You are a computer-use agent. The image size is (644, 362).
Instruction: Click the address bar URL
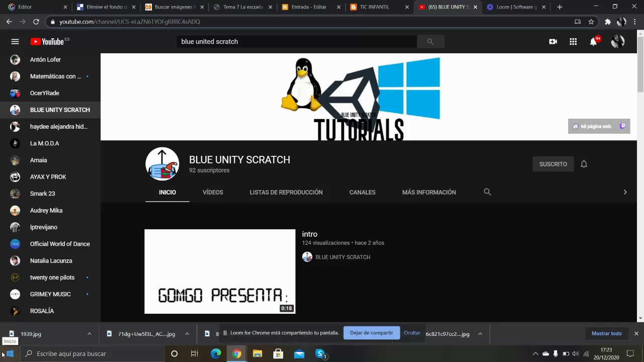[130, 22]
